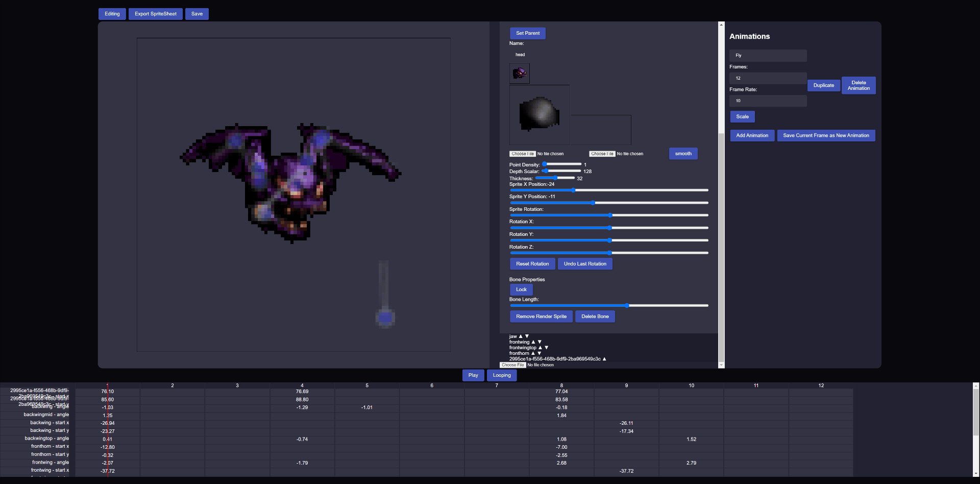
Task: Move frontwing layer up
Action: tap(533, 342)
